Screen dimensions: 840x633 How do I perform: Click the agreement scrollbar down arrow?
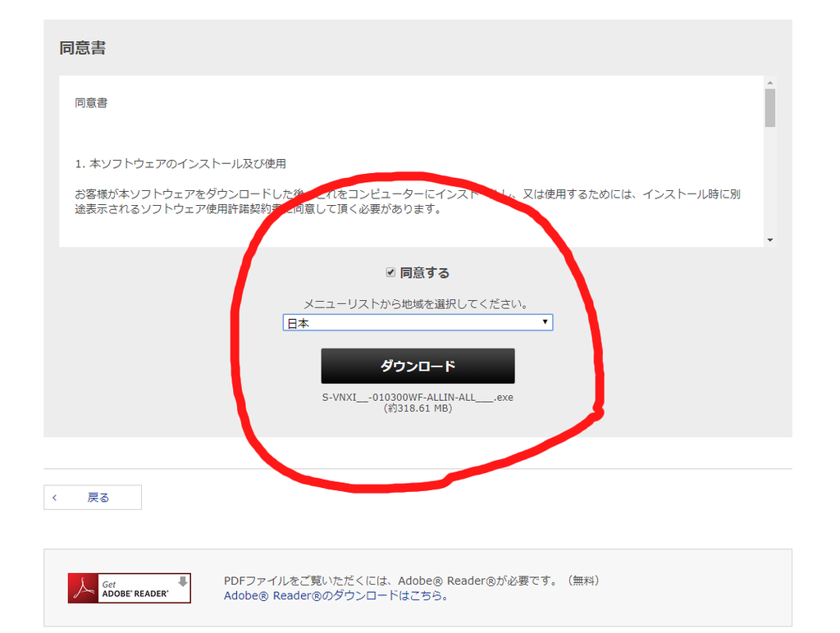pyautogui.click(x=769, y=240)
